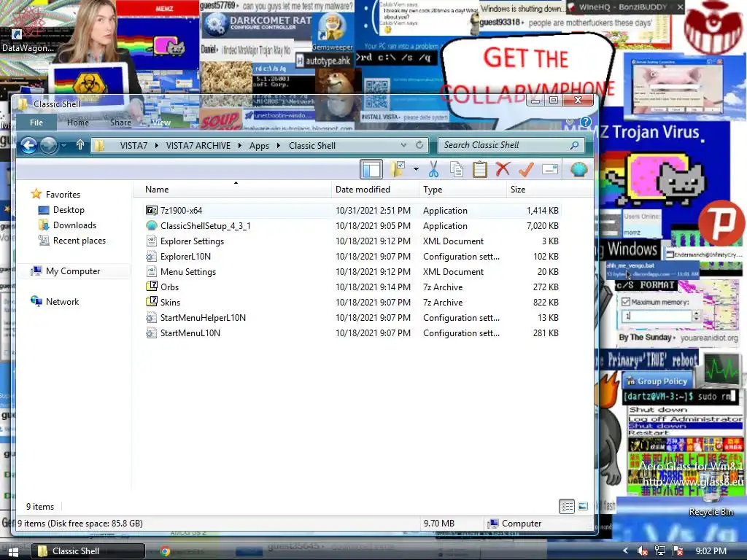Open Properties via the orange checkmark icon
The image size is (747, 560).
527,169
